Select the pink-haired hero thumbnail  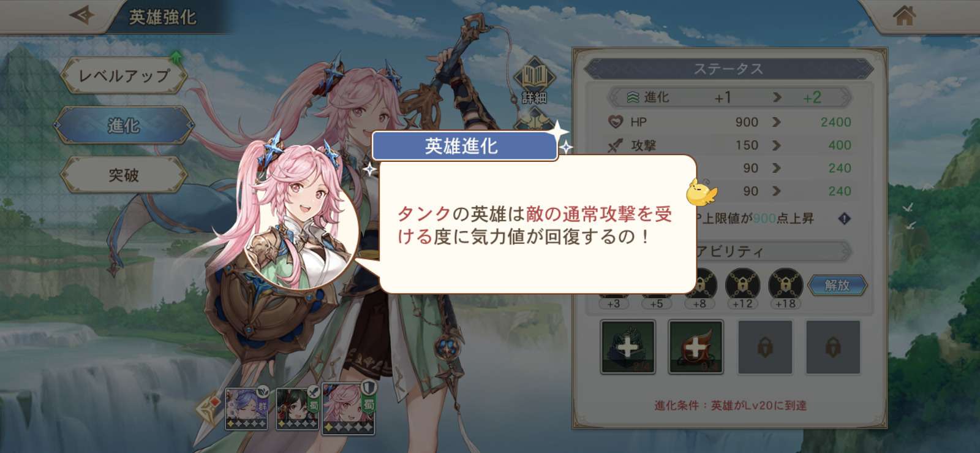(x=349, y=409)
